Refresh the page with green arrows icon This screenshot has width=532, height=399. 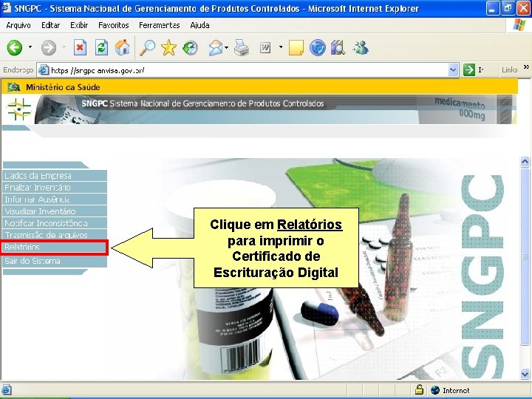101,47
